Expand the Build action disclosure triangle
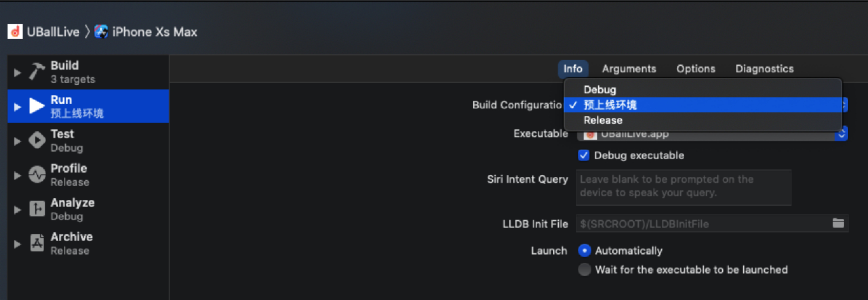Screen dimensions: 868x300 pyautogui.click(x=17, y=72)
